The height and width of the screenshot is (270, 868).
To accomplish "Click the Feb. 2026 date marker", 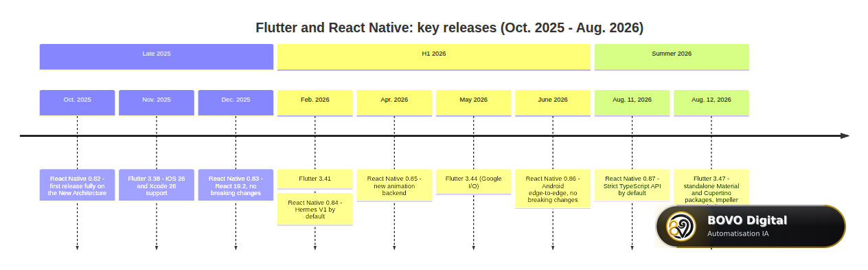I will coord(315,103).
